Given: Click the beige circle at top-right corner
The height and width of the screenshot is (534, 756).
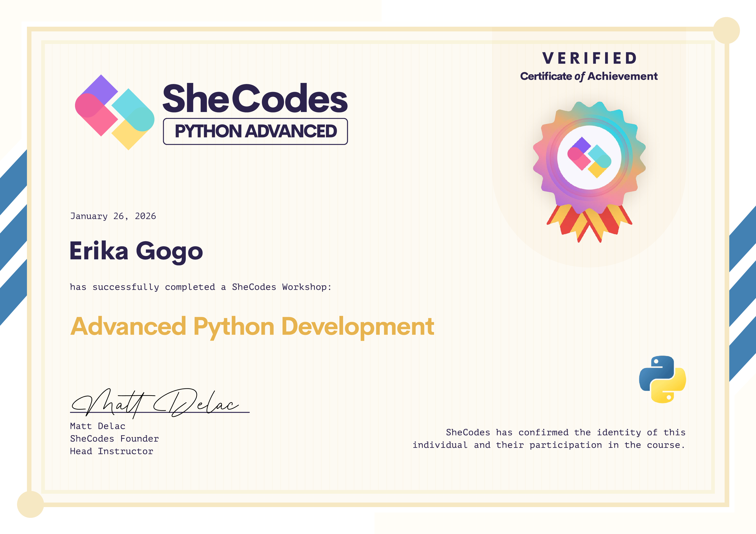Looking at the screenshot, I should (x=726, y=31).
